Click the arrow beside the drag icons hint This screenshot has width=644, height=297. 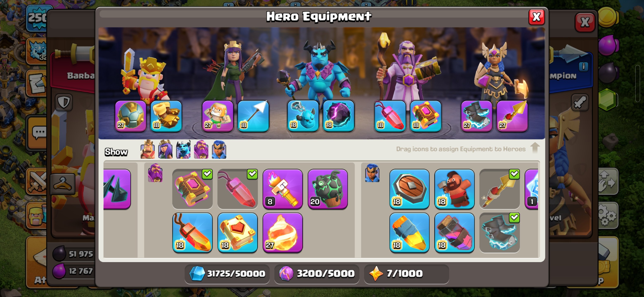535,148
